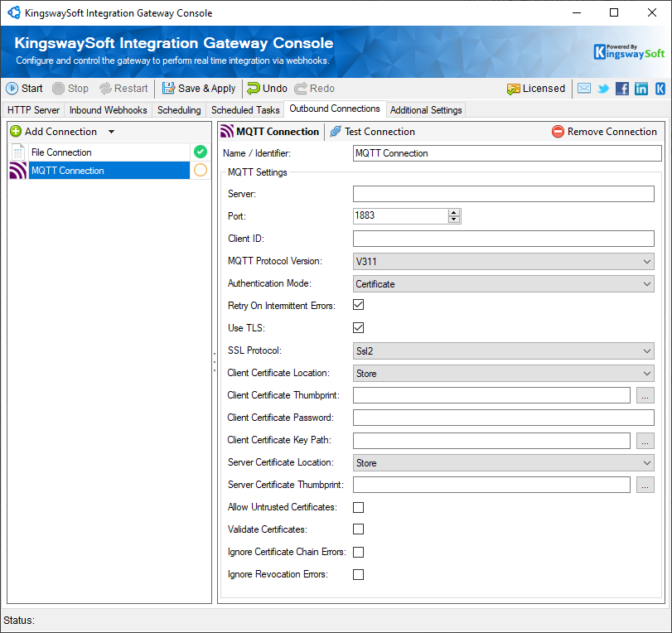The height and width of the screenshot is (633, 672).
Task: Uncheck the Use TLS checkbox
Action: pyautogui.click(x=358, y=327)
